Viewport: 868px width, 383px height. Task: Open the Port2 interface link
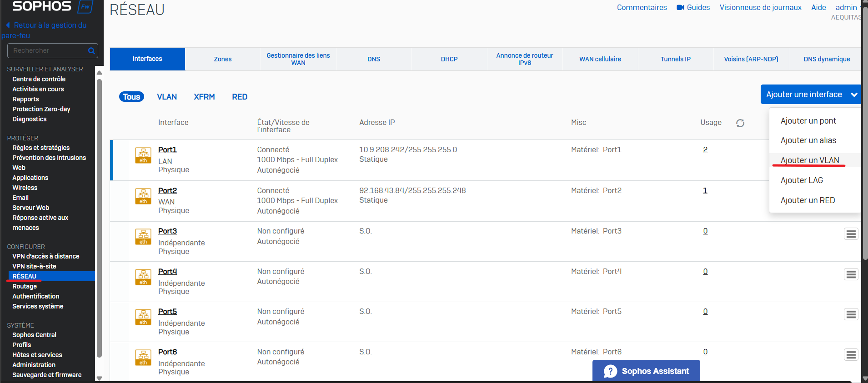[x=167, y=190]
